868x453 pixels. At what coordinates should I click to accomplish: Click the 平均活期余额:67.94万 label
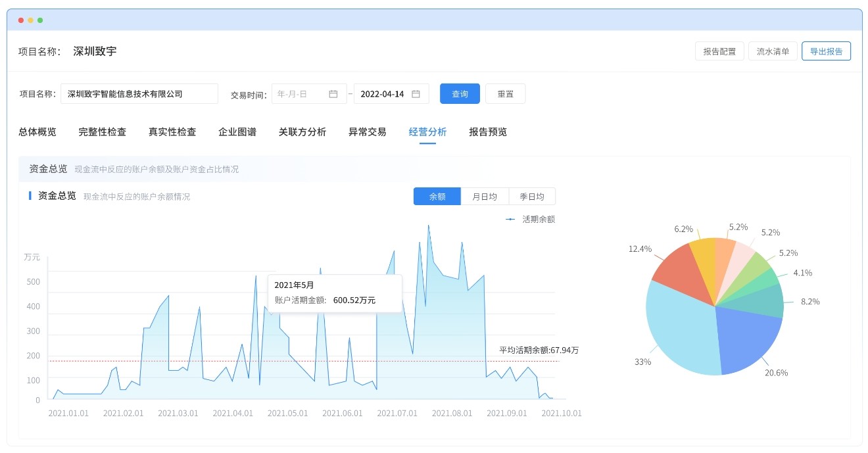coord(539,350)
